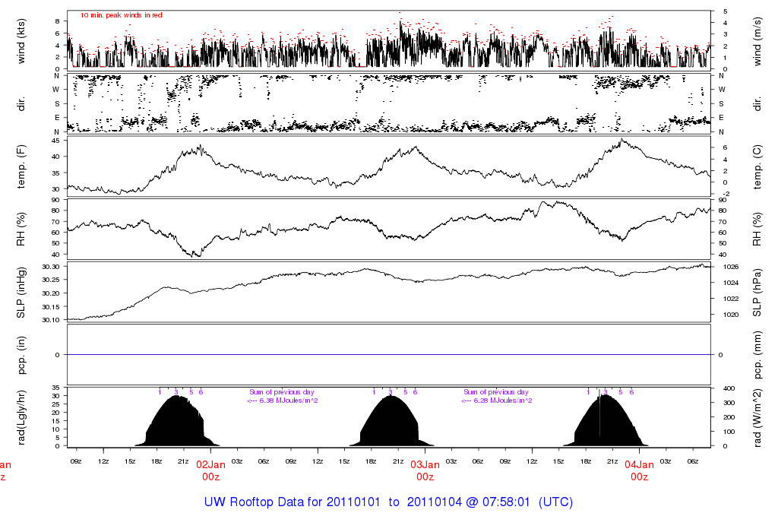778x532 pixels.
Task: Click the 'rad (W/m^2)' axis label
Action: click(753, 416)
